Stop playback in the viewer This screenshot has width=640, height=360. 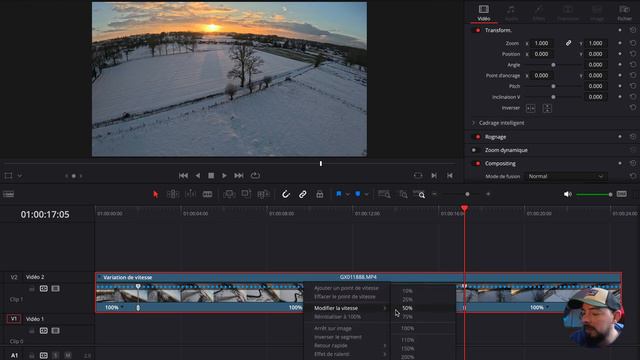coord(211,176)
